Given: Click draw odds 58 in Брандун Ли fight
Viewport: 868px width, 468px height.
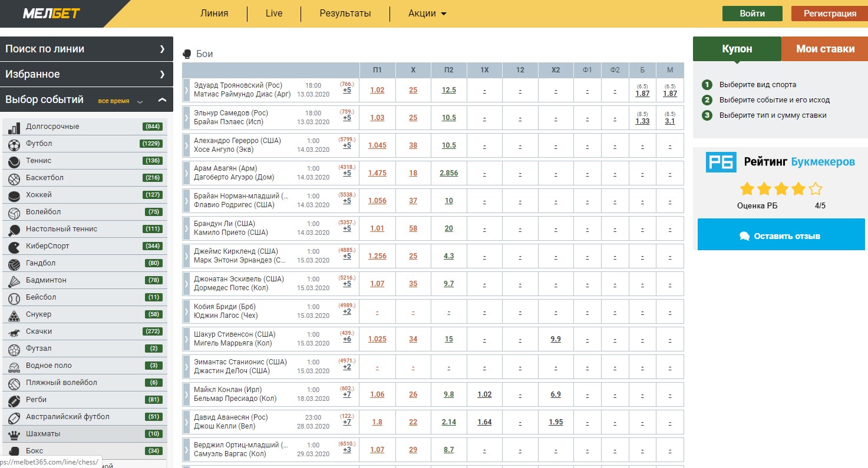Looking at the screenshot, I should (413, 228).
